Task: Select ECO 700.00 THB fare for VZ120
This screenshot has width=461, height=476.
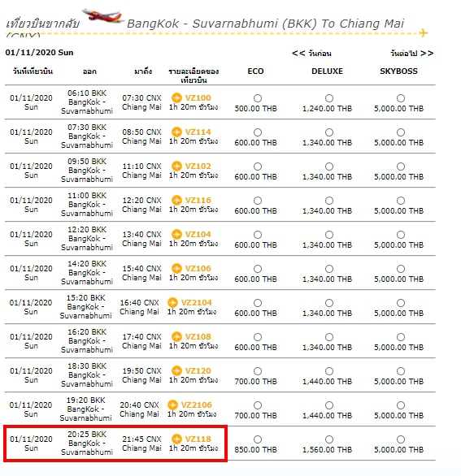Action: [x=258, y=371]
